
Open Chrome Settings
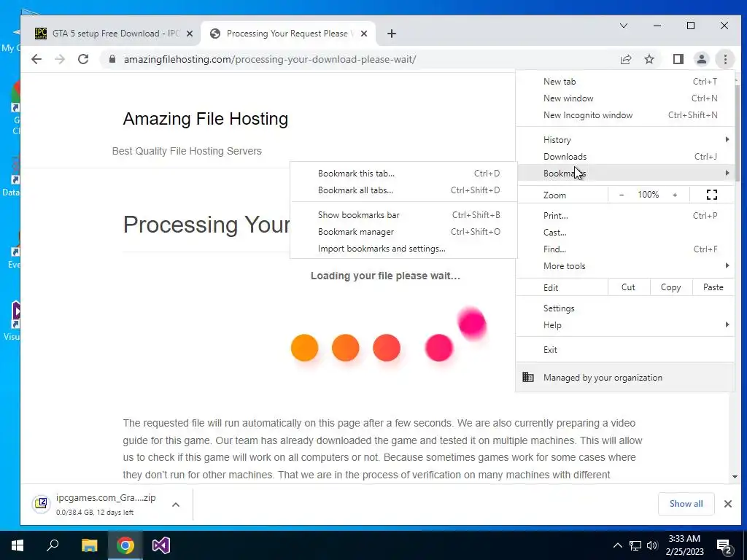coord(625,308)
